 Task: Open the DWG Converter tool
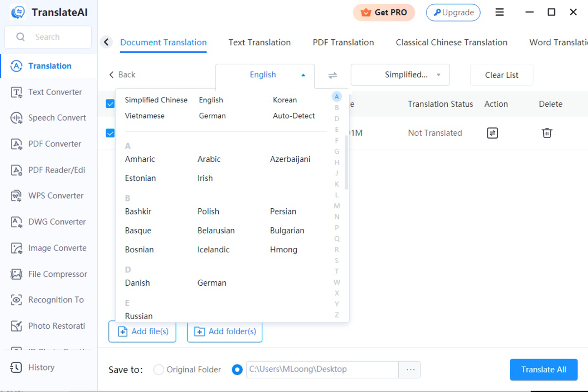pos(49,222)
